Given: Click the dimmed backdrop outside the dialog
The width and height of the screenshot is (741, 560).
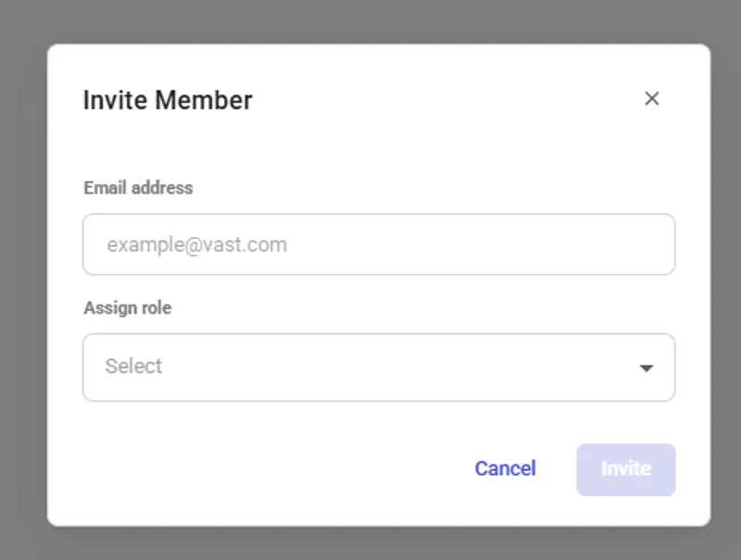Looking at the screenshot, I should [x=22, y=278].
